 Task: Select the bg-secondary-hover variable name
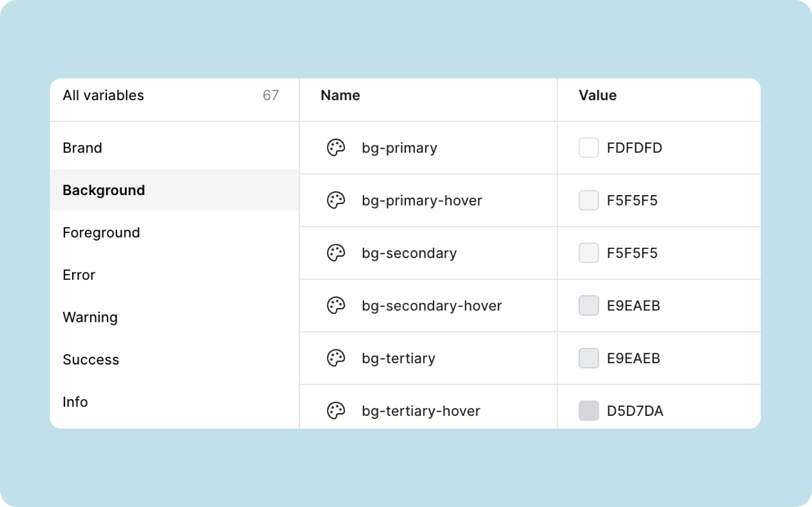click(432, 306)
